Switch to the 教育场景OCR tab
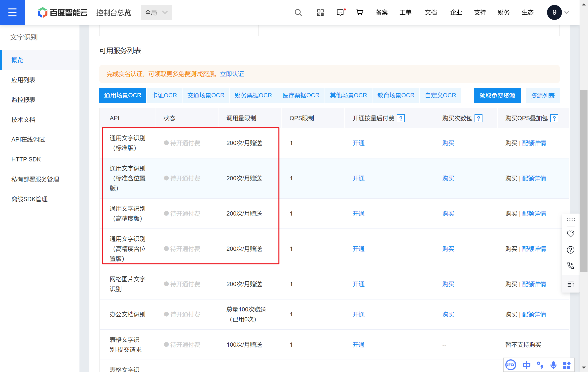This screenshot has width=588, height=372. point(396,95)
